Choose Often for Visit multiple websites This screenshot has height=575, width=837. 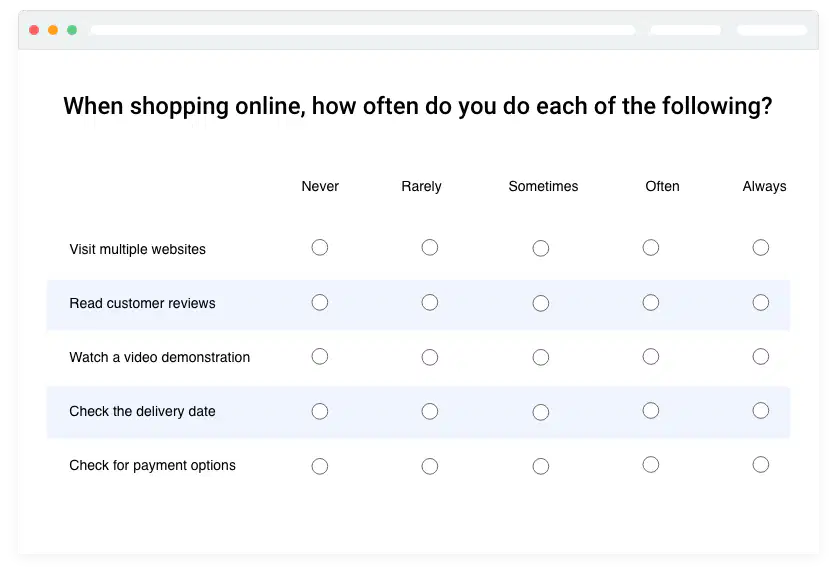click(651, 248)
